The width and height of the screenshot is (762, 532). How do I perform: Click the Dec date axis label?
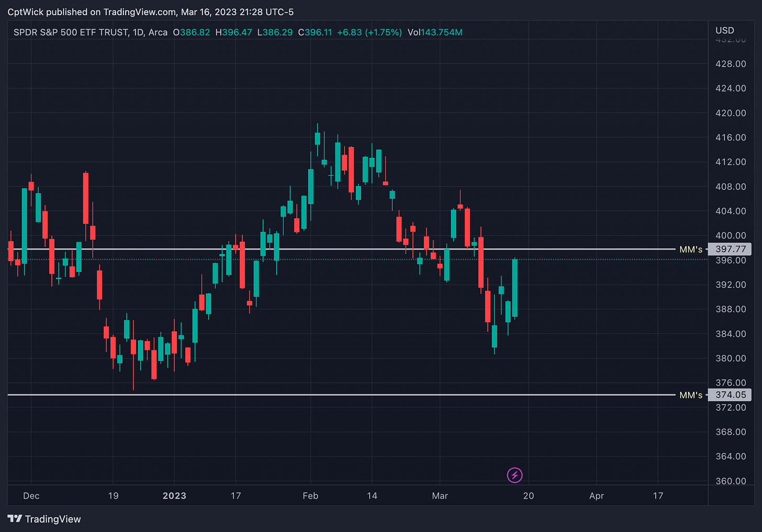tap(31, 496)
